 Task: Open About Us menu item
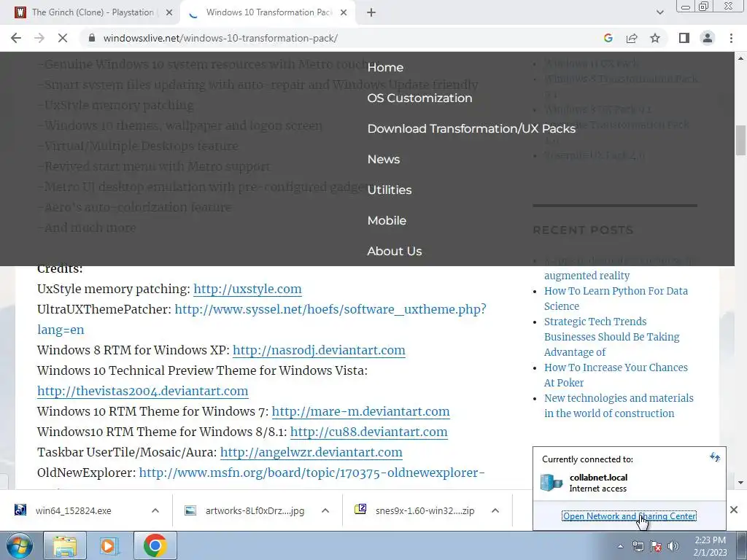[394, 251]
